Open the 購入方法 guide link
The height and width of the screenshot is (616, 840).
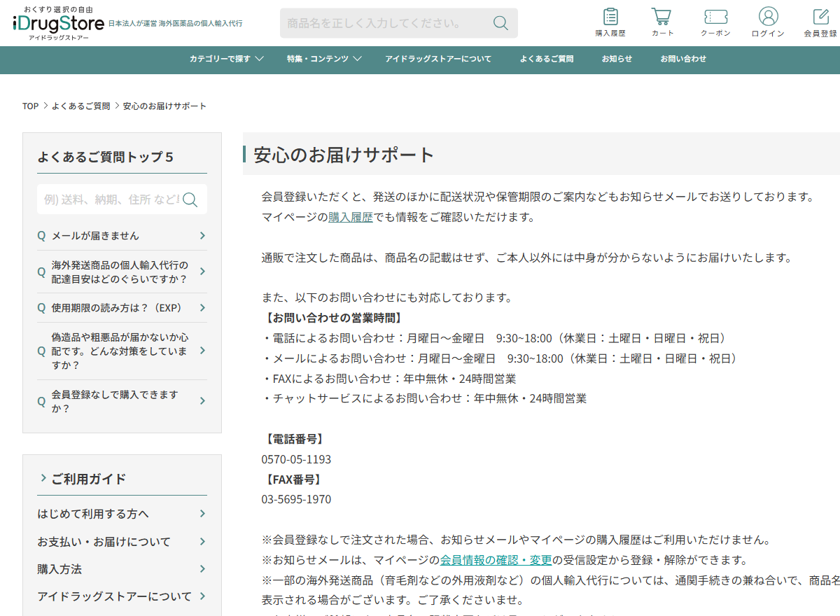coord(59,569)
